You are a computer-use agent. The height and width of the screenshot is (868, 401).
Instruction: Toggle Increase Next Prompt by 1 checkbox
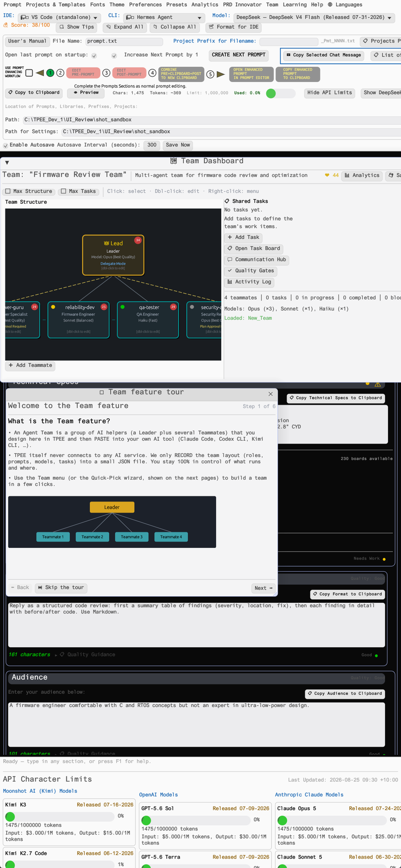click(114, 56)
